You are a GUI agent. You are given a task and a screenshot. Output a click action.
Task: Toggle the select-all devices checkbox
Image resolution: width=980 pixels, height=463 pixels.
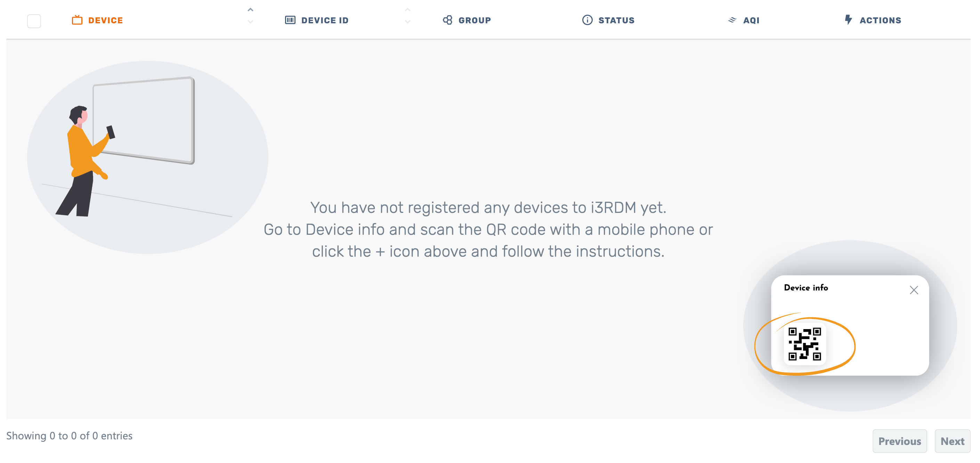pos(34,21)
